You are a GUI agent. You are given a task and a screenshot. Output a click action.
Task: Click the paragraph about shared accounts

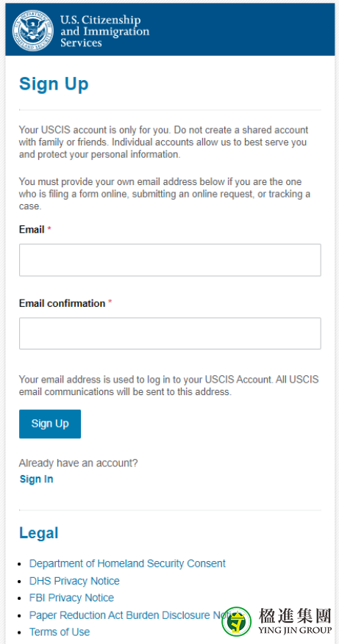coord(164,142)
